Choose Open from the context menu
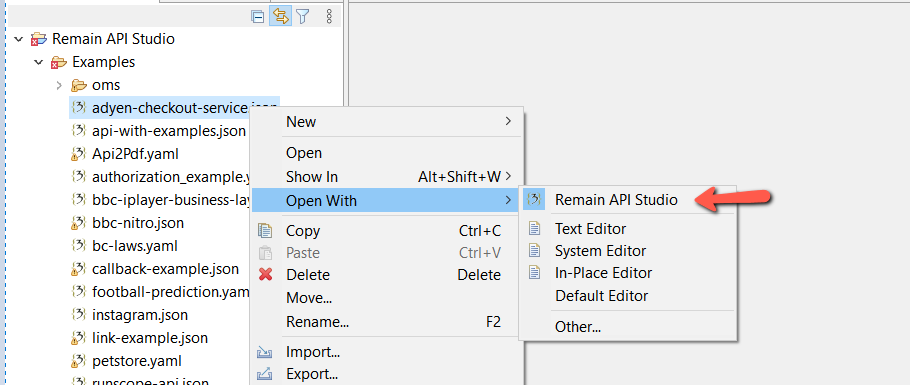This screenshot has height=385, width=910. pyautogui.click(x=386, y=153)
